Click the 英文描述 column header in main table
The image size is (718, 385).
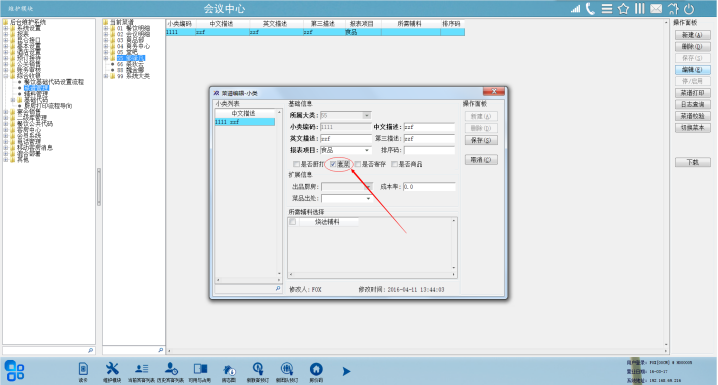pyautogui.click(x=276, y=24)
